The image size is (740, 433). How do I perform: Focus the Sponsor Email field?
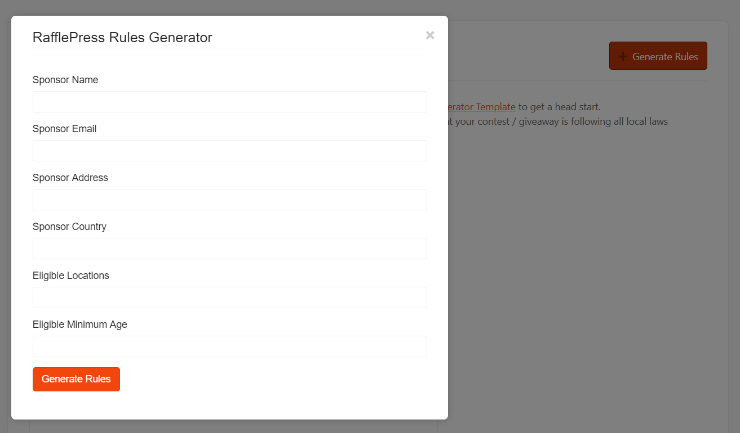pos(229,151)
